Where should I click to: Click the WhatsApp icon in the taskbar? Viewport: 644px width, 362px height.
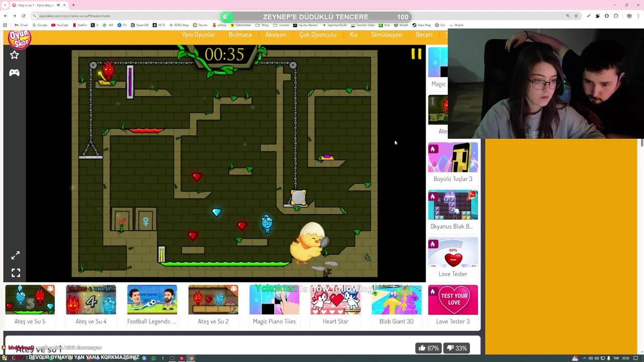(x=153, y=358)
